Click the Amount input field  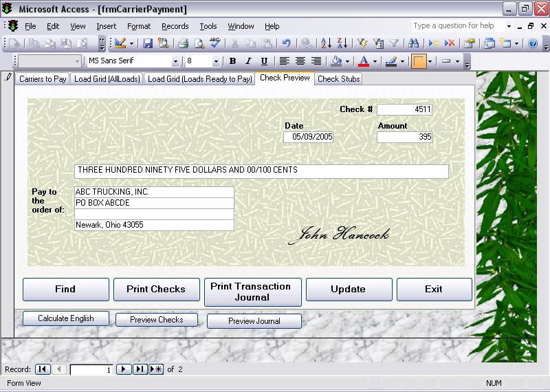point(405,137)
